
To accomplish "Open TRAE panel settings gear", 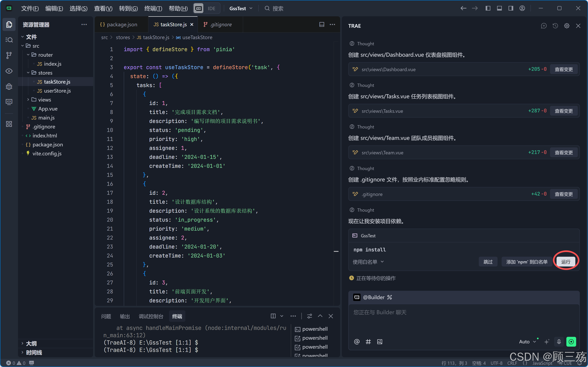I will (567, 26).
